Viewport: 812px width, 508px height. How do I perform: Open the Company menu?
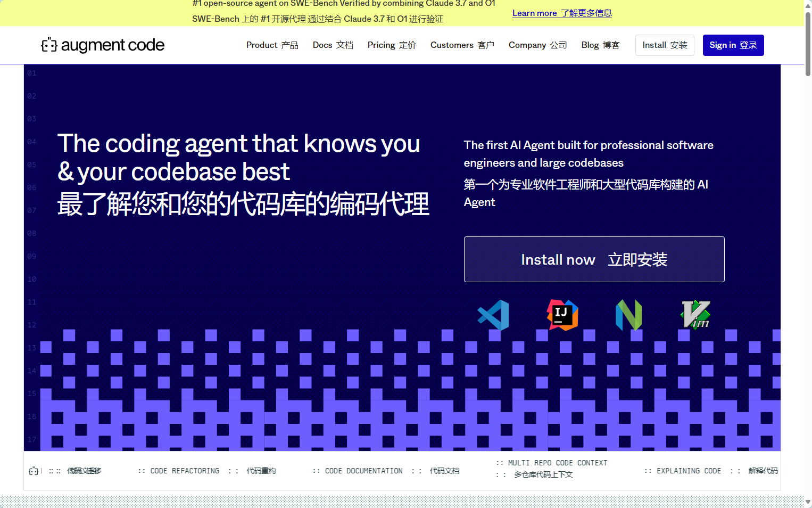pos(538,45)
